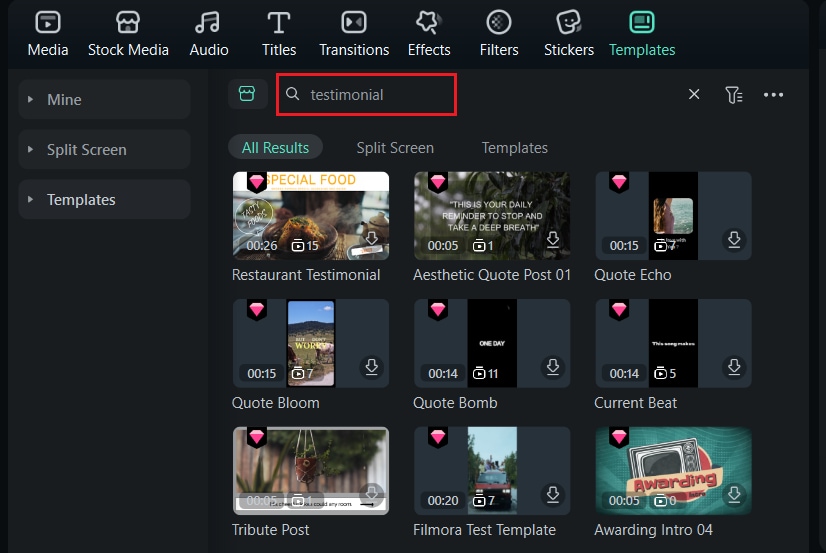
Task: Click the "Quote Bomb" title text
Action: [455, 403]
